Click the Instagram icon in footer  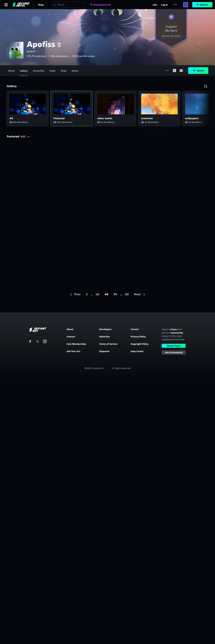[x=45, y=342]
